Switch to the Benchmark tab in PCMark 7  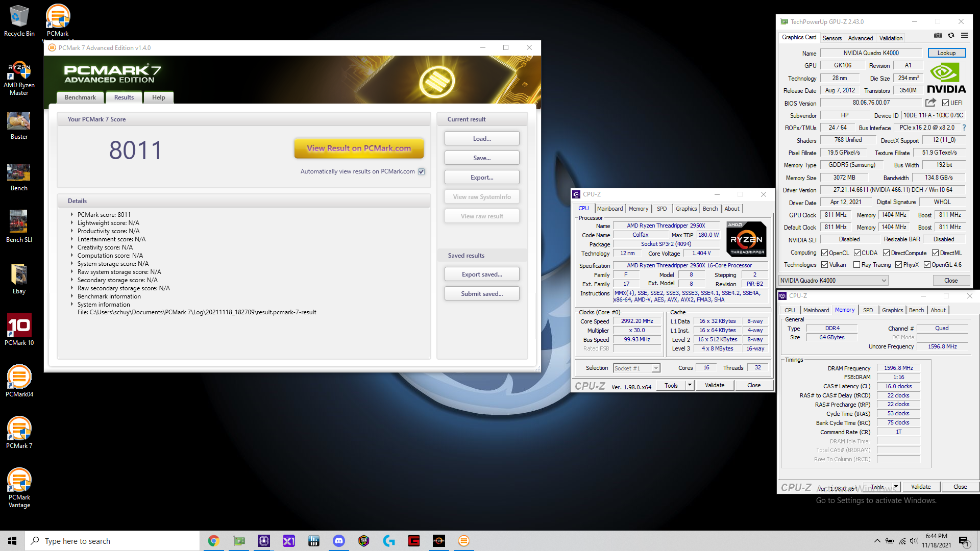[x=80, y=97]
